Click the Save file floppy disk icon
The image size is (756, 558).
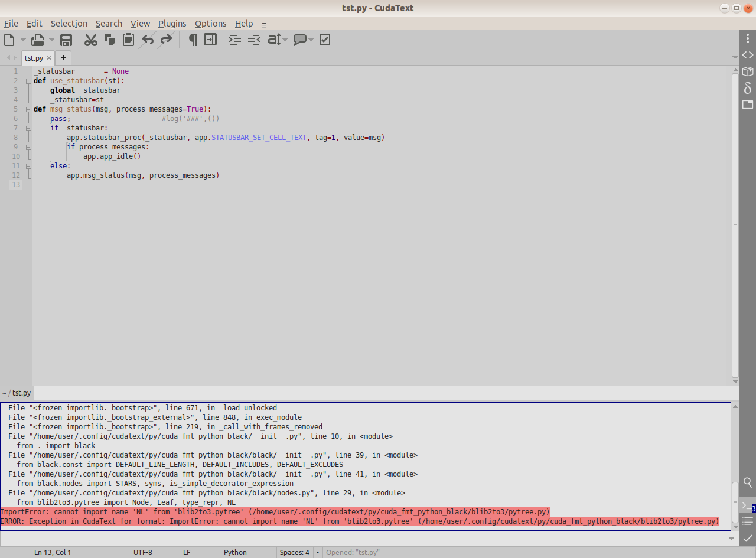pyautogui.click(x=66, y=40)
